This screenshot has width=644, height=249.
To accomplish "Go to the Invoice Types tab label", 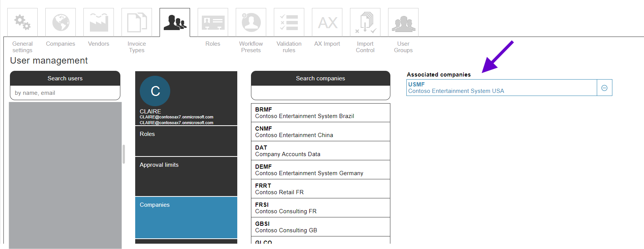I will pos(137,47).
